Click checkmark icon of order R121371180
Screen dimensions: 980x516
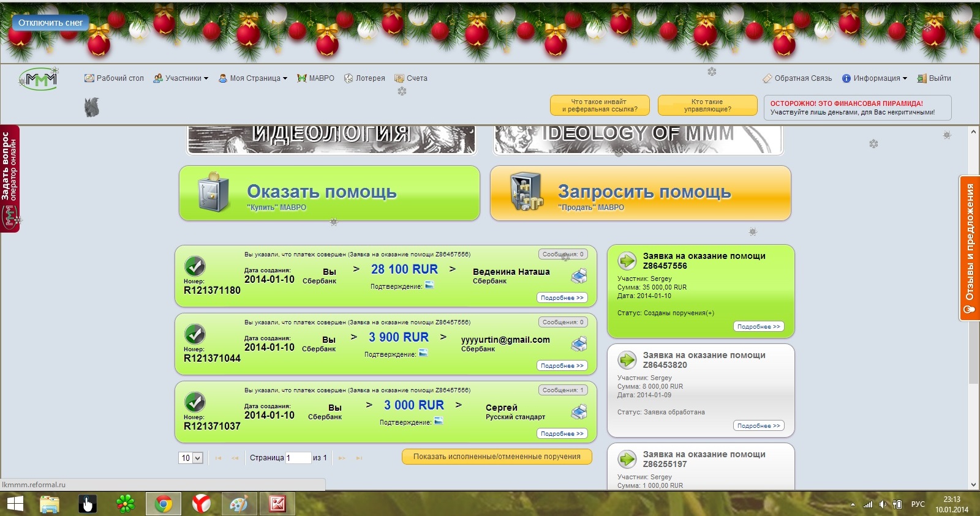[x=195, y=266]
